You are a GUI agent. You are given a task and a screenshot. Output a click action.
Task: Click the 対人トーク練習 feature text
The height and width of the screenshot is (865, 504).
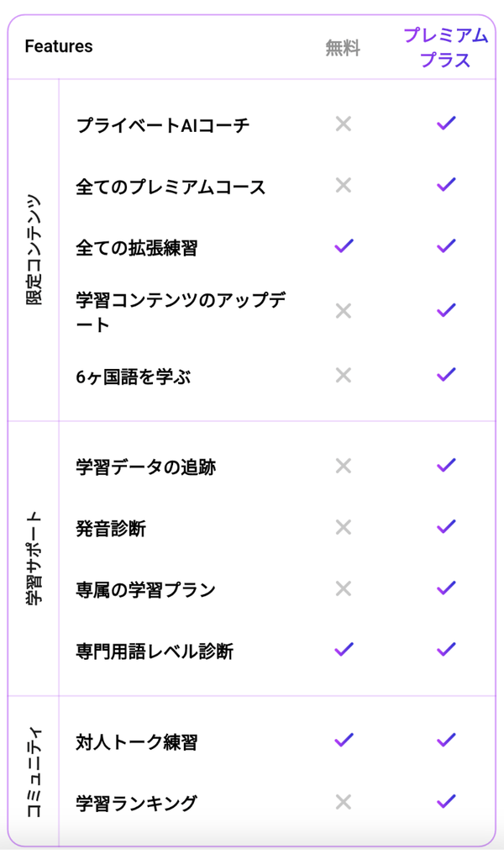click(136, 742)
